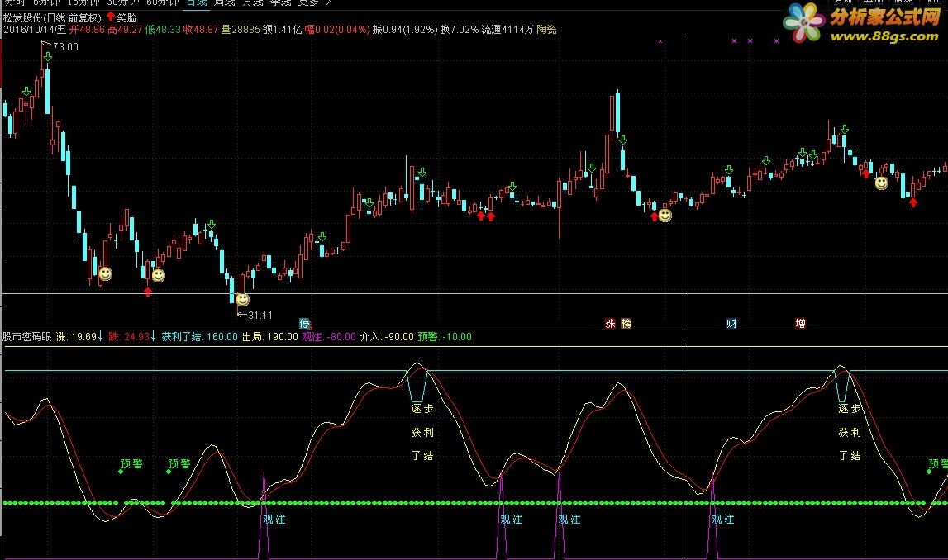Viewport: 948px width, 560px height.
Task: Select the 季线 quarterly chart tab
Action: pos(280,2)
